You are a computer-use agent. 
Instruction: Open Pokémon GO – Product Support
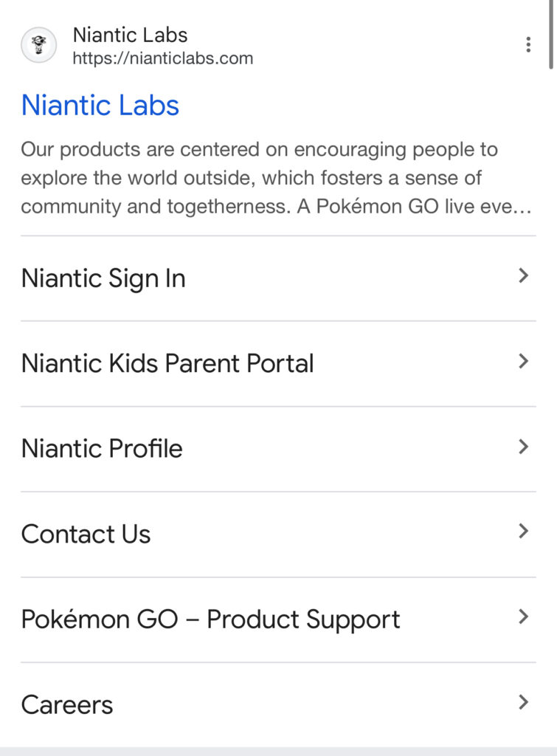coord(210,619)
